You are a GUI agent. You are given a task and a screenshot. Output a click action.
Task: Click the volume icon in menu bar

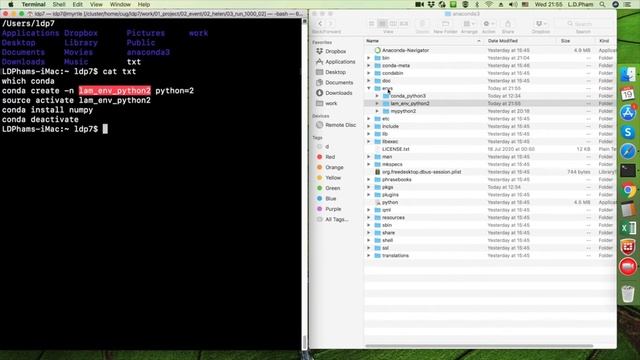(x=513, y=4)
